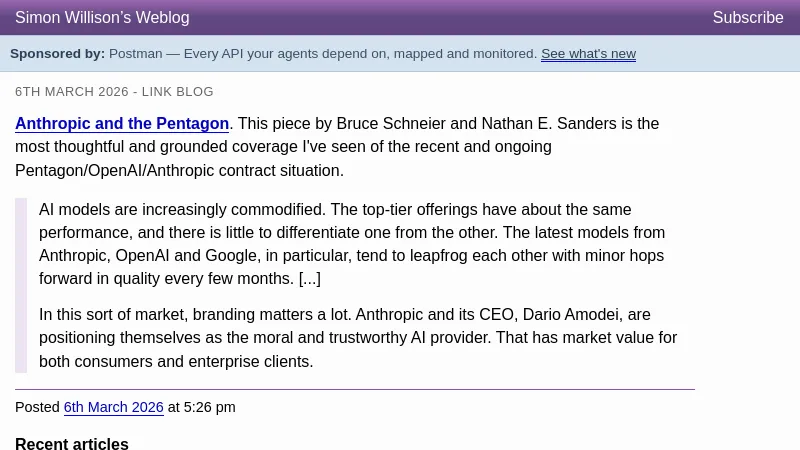Image resolution: width=800 pixels, height=450 pixels.
Task: Click the "Sponsored by:" label
Action: coord(57,54)
